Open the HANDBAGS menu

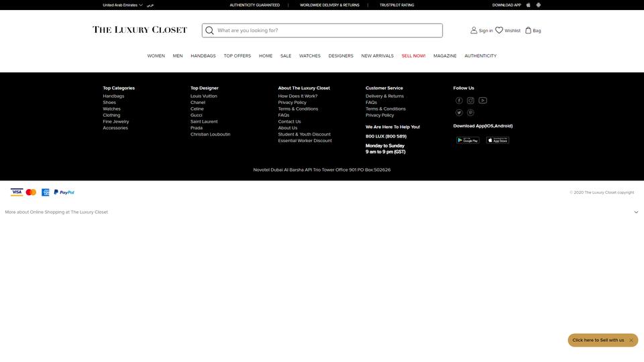coord(203,56)
